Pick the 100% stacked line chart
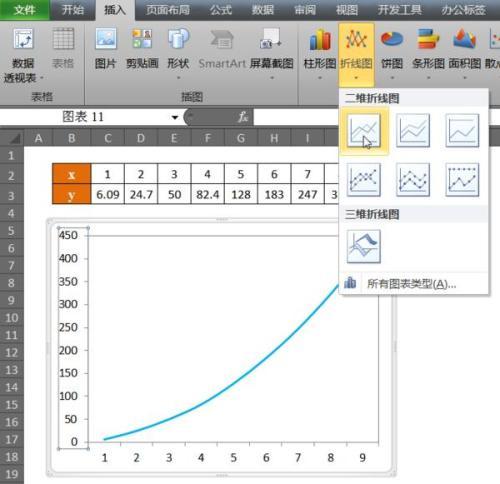The width and height of the screenshot is (500, 484). click(x=462, y=131)
